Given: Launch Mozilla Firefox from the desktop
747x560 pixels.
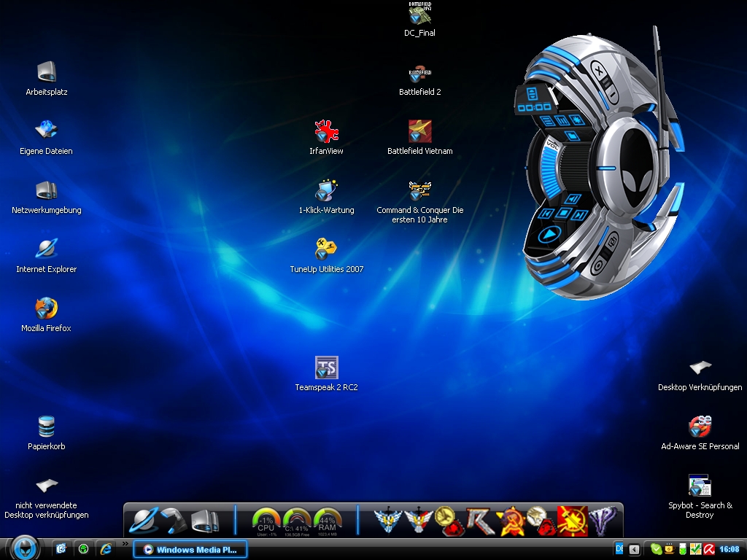Looking at the screenshot, I should [46, 315].
